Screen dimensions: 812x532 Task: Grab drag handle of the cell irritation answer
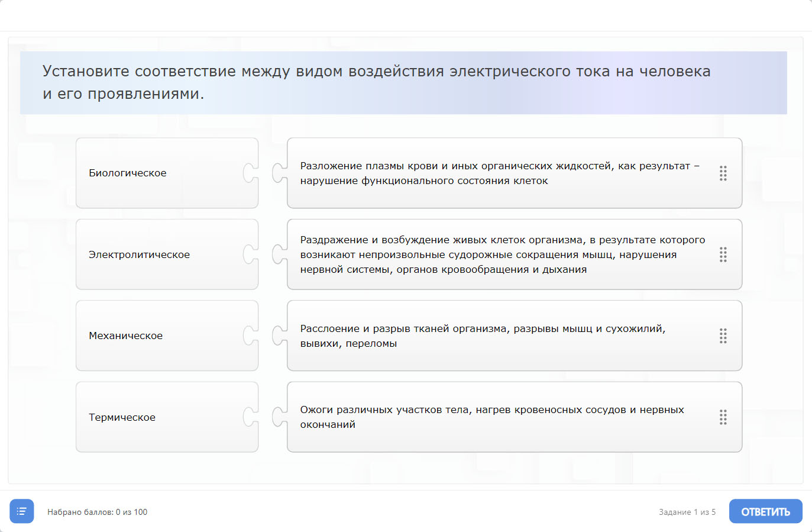(723, 254)
